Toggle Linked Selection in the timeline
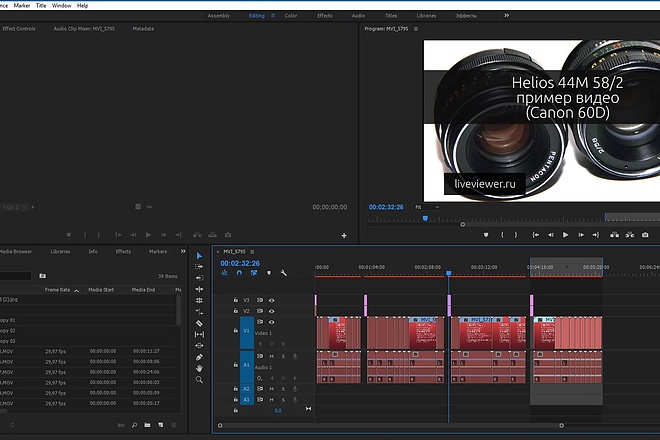 pos(254,273)
